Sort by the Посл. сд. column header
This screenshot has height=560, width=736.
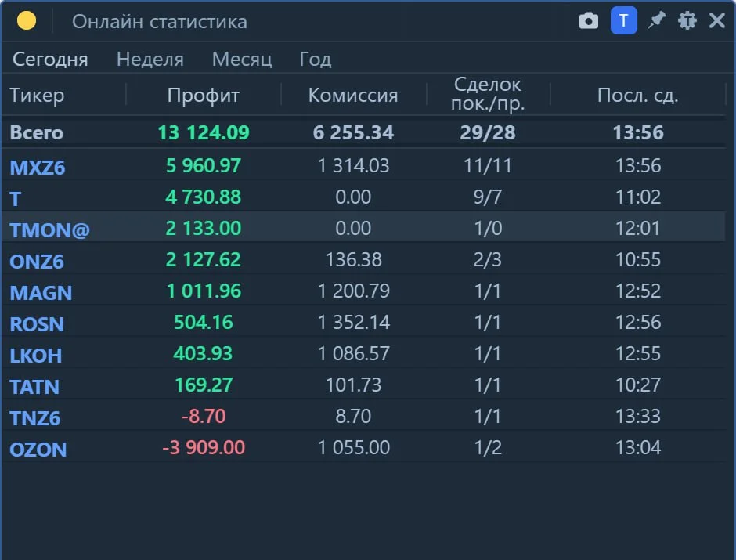point(638,96)
